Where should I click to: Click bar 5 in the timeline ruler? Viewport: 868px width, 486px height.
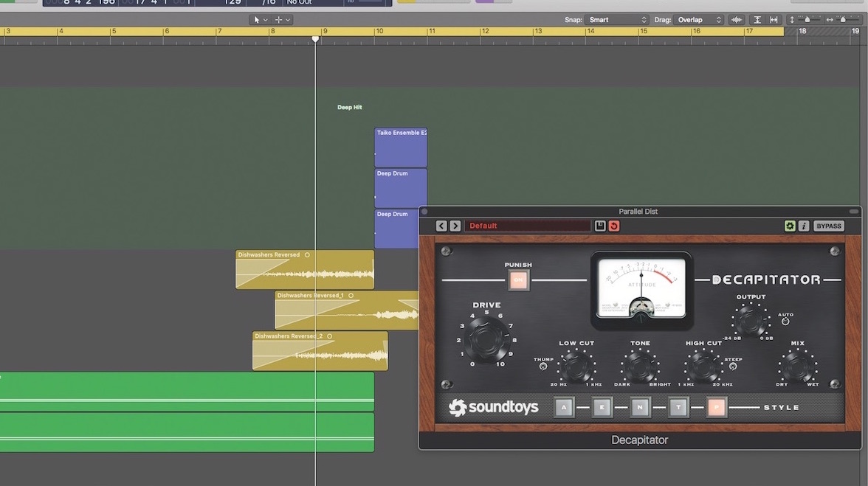click(114, 32)
